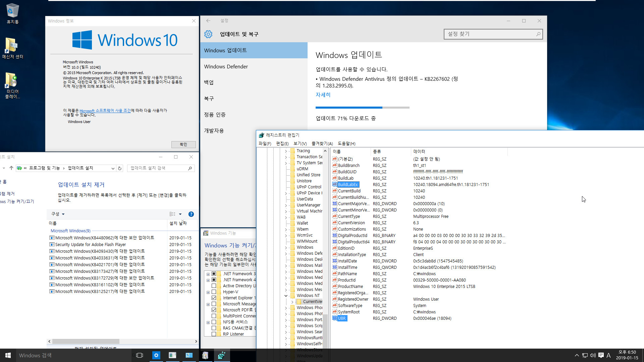The image size is (644, 362).
Task: Toggle the Internet Explorer 11 feature checkbox
Action: click(x=214, y=298)
